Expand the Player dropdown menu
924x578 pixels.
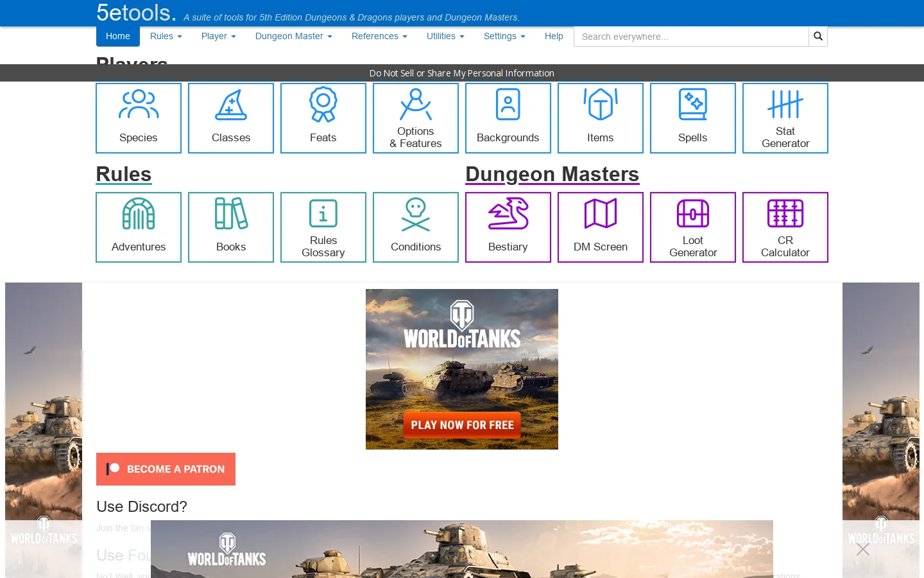coord(219,37)
